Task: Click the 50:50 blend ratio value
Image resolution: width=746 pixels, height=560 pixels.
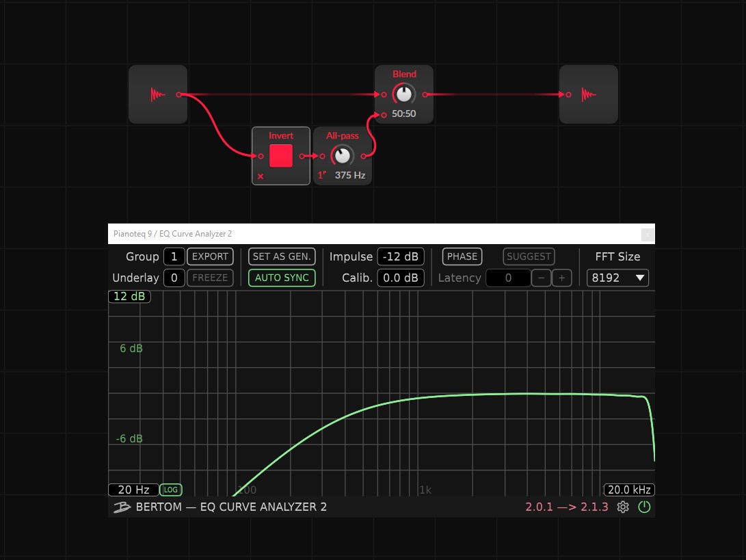Action: (403, 114)
